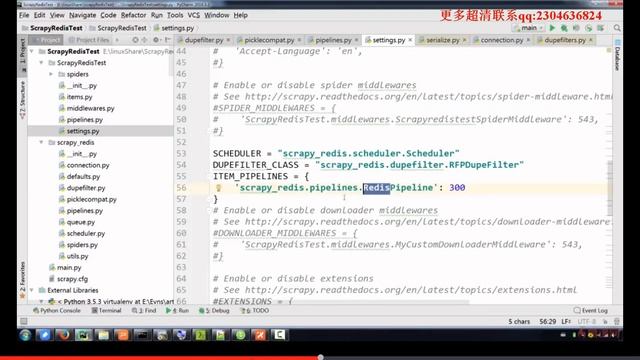Switch to the dupefilters.py editor tab
This screenshot has height=360, width=640.
coord(565,40)
